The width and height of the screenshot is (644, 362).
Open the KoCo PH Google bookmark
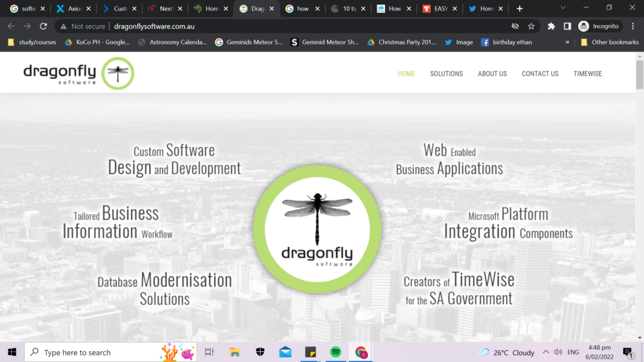[97, 42]
